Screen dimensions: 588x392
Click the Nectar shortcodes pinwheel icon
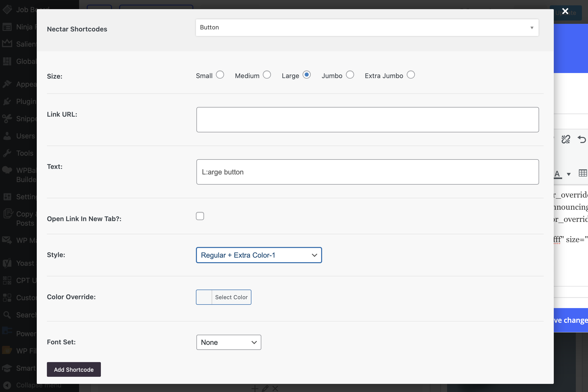pyautogui.click(x=566, y=139)
